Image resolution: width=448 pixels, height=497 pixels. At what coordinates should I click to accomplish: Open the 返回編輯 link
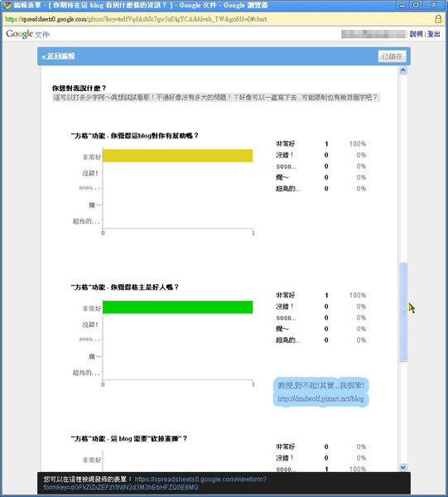click(58, 56)
